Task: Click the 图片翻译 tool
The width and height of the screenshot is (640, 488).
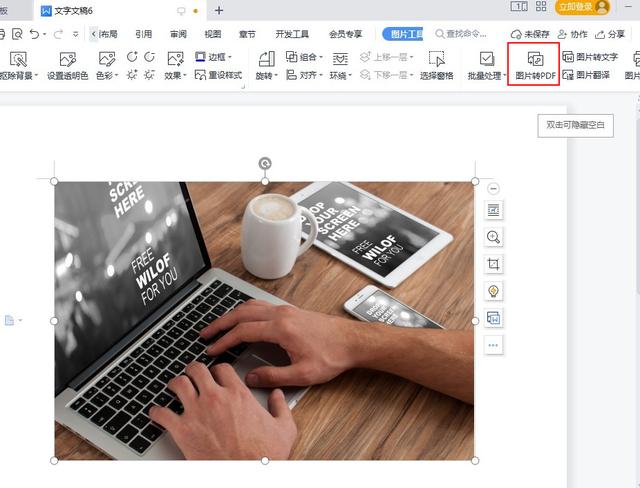Action: point(586,75)
